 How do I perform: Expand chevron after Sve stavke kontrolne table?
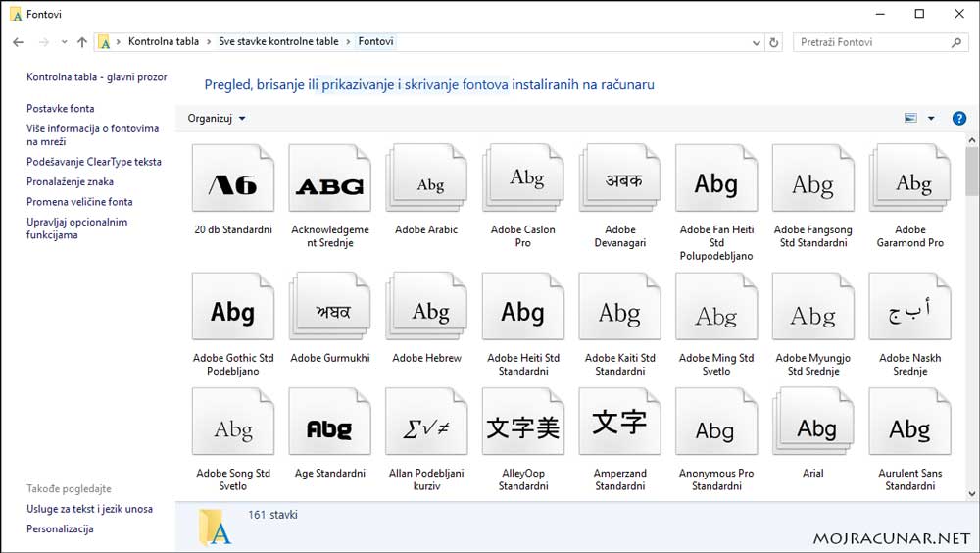[349, 42]
